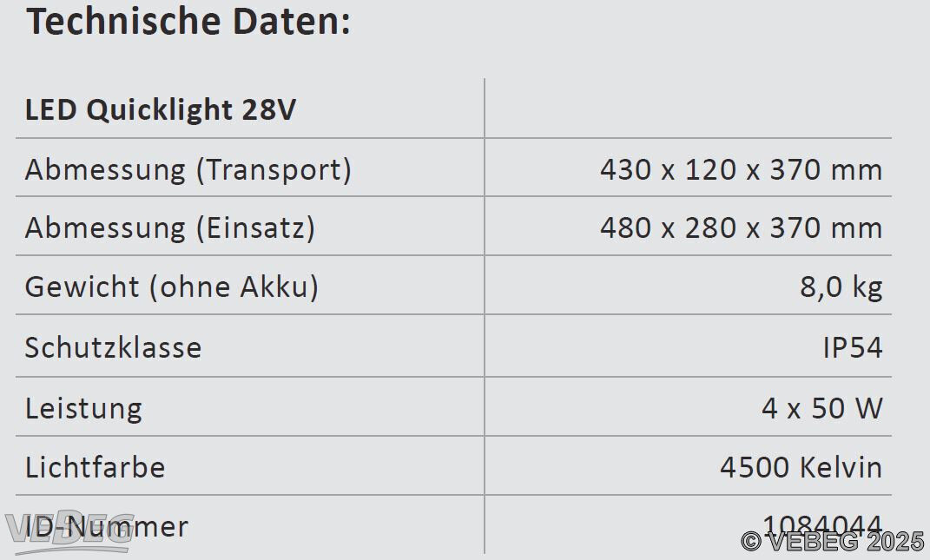Select the Lichtfarbe row label
This screenshot has height=560, width=930.
coord(95,467)
